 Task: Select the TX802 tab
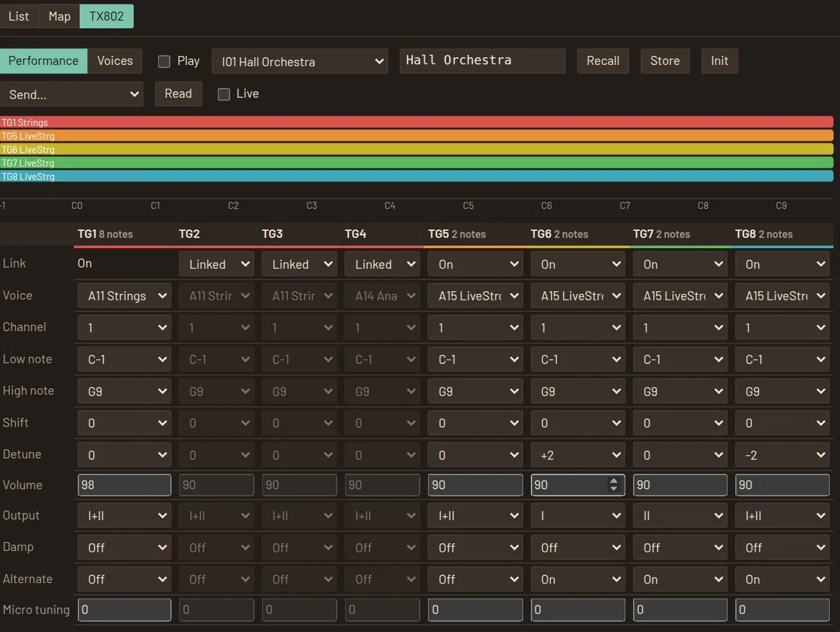point(106,16)
